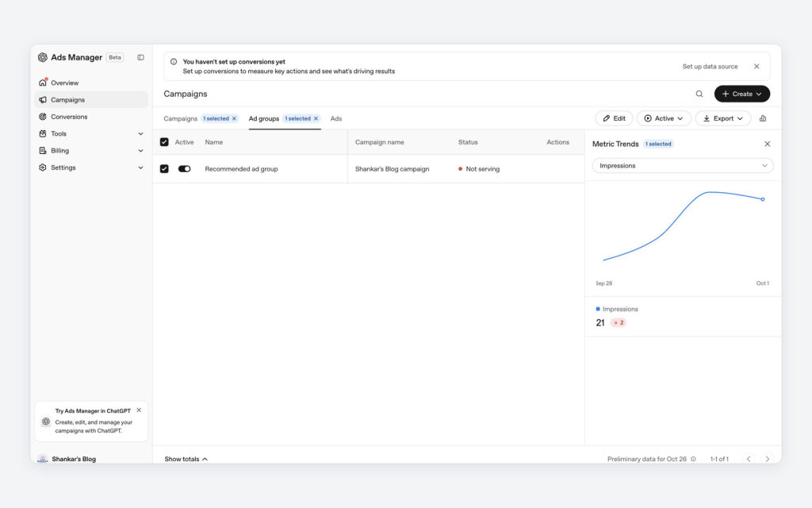Toggle the metric trends chart icon

(x=763, y=118)
